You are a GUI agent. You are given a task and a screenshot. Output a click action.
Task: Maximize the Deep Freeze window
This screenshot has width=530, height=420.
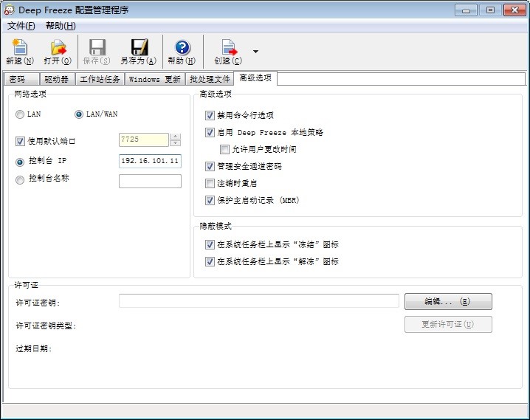pos(490,10)
